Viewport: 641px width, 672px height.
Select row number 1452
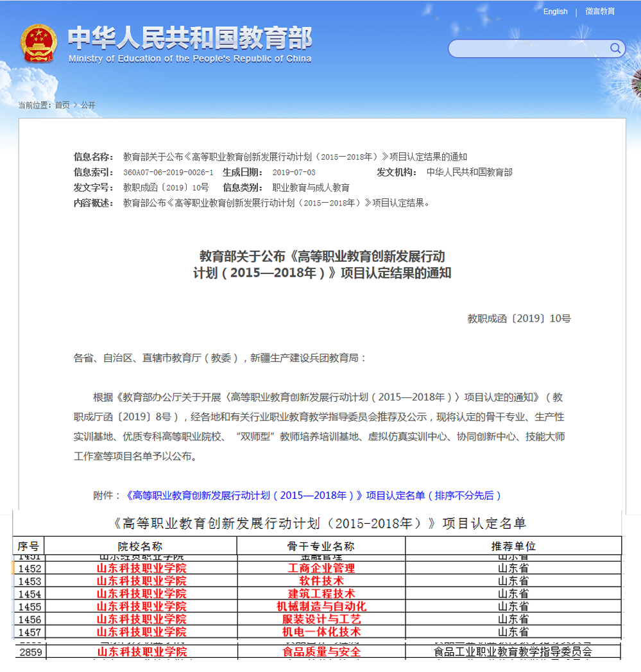[30, 569]
